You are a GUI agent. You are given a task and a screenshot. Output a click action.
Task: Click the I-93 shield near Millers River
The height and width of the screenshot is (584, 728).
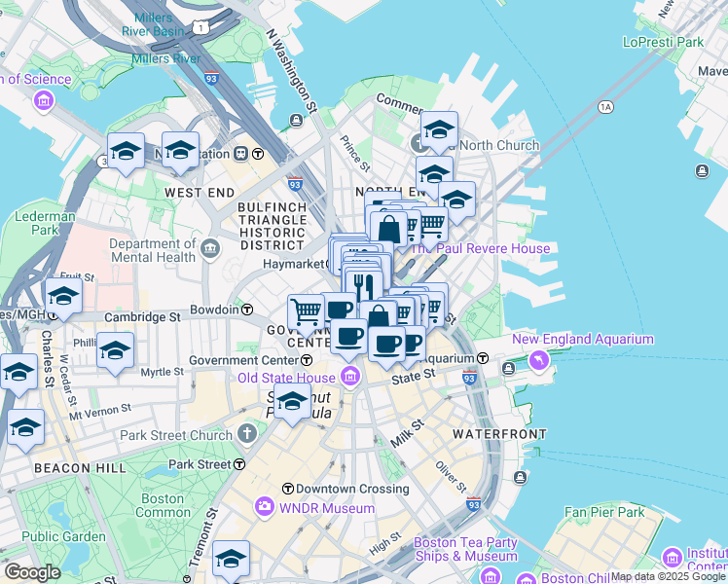[211, 78]
